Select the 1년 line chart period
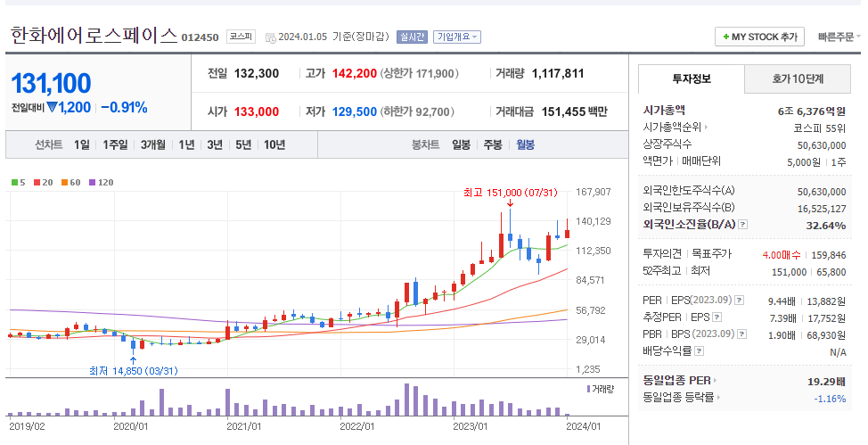 pos(186,144)
